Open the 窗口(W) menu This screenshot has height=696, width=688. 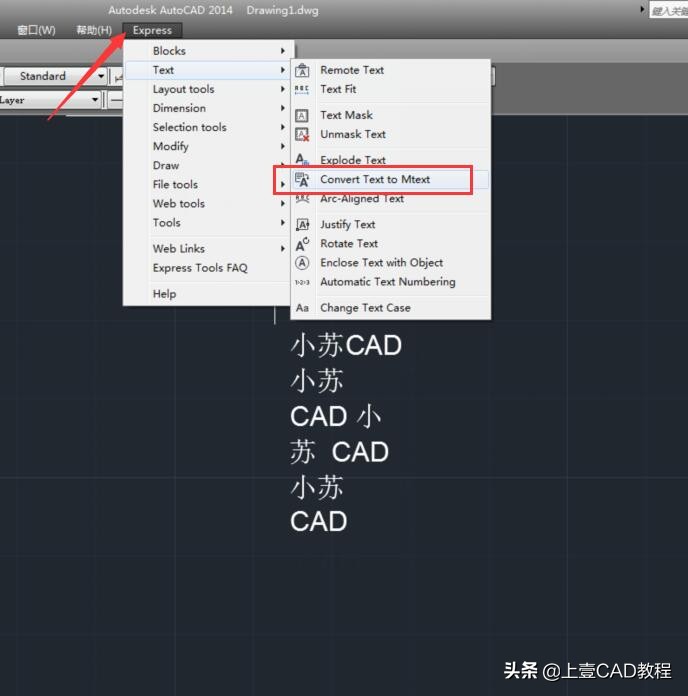coord(36,30)
